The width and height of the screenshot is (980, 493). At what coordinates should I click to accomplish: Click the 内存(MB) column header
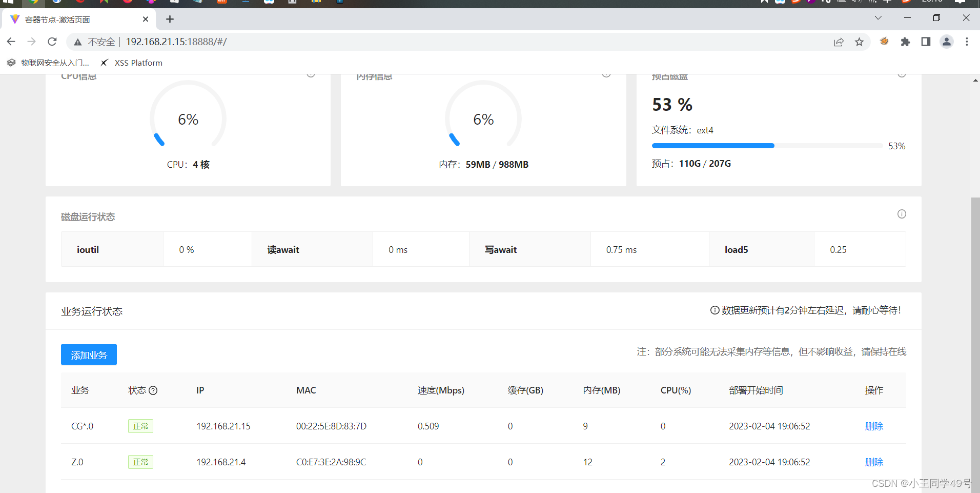tap(602, 390)
